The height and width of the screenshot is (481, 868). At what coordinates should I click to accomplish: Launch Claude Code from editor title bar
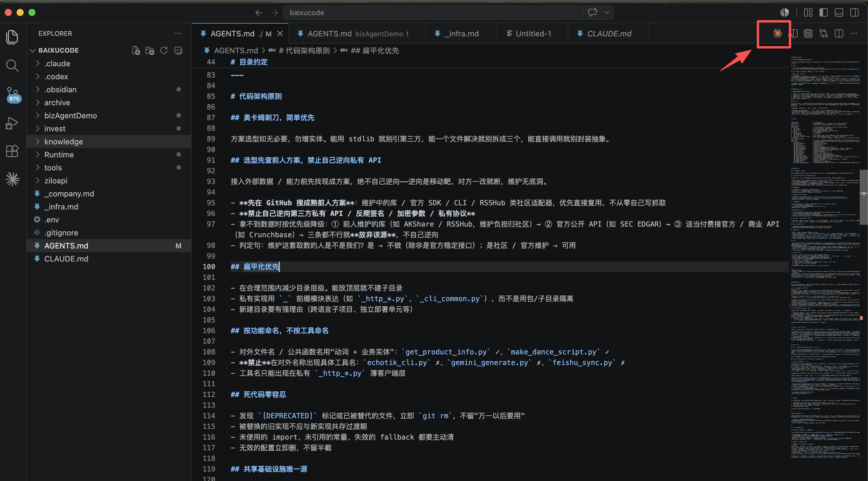tap(777, 33)
